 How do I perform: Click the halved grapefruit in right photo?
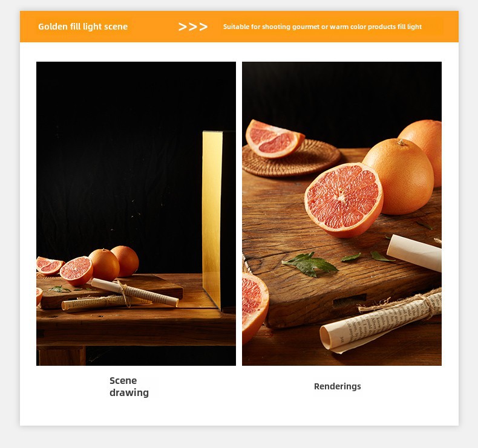344,200
